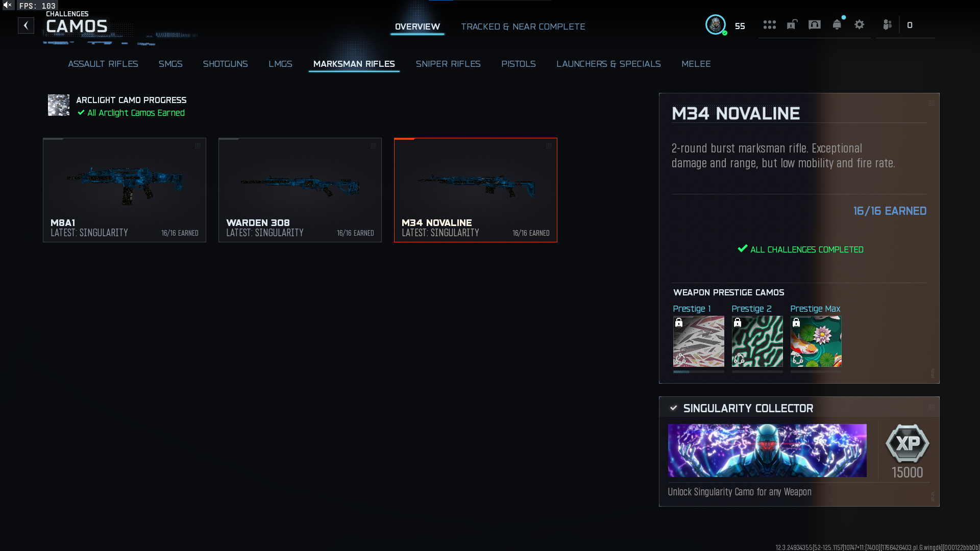
Task: Open the party members icon
Action: click(x=888, y=24)
